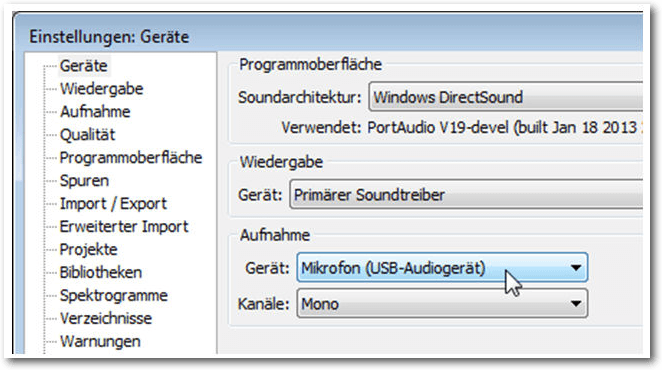
Task: Select Bibliotheken in the settings list
Action: click(100, 272)
